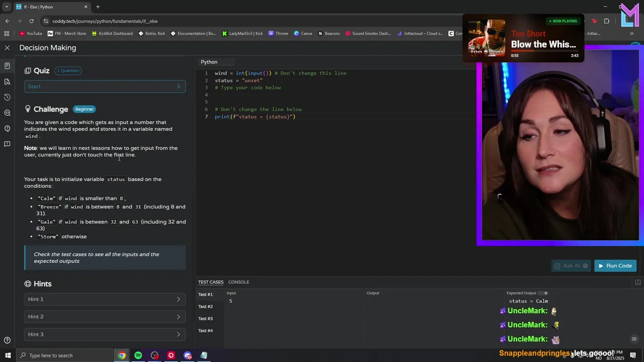This screenshot has width=644, height=362.
Task: Click the 1 Question badge
Action: [68, 71]
